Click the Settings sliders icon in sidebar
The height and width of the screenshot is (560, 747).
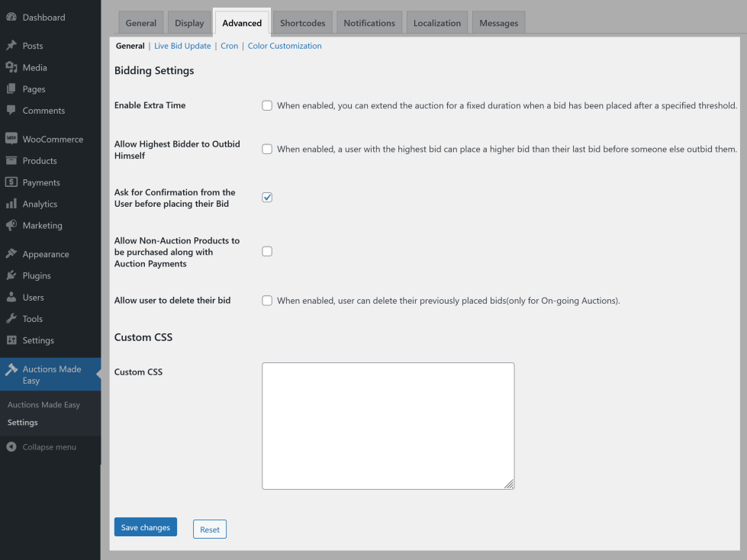pos(11,340)
